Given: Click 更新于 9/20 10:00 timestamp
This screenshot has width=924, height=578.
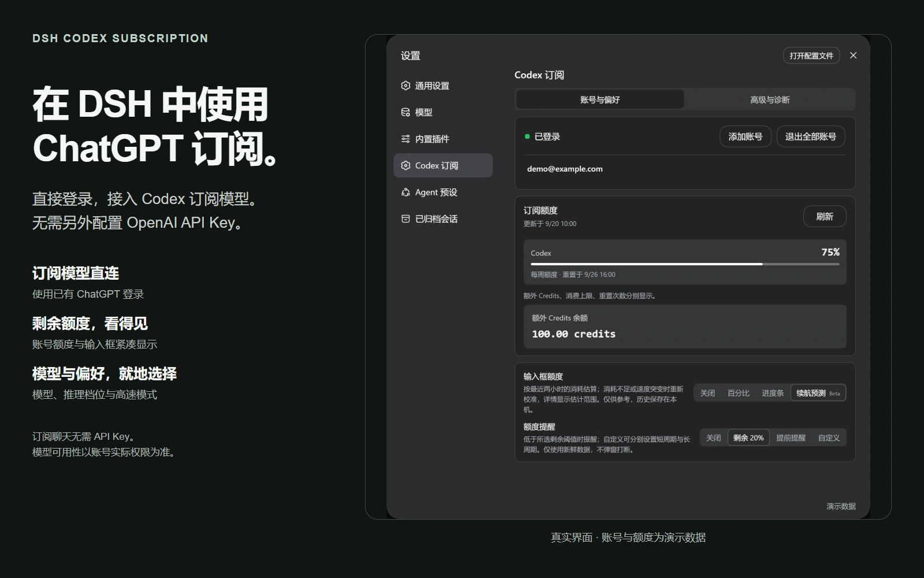Looking at the screenshot, I should (x=550, y=224).
